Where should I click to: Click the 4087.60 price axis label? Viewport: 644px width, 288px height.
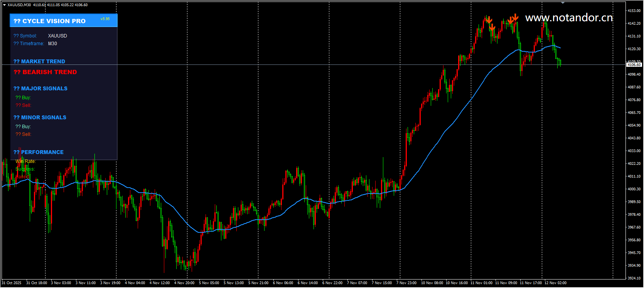point(634,87)
